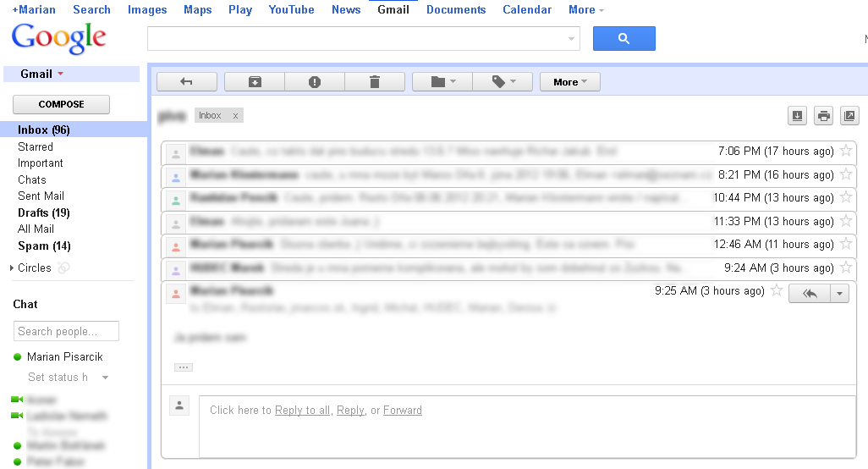
Task: Star the message from 12:46 AM
Action: (x=846, y=244)
